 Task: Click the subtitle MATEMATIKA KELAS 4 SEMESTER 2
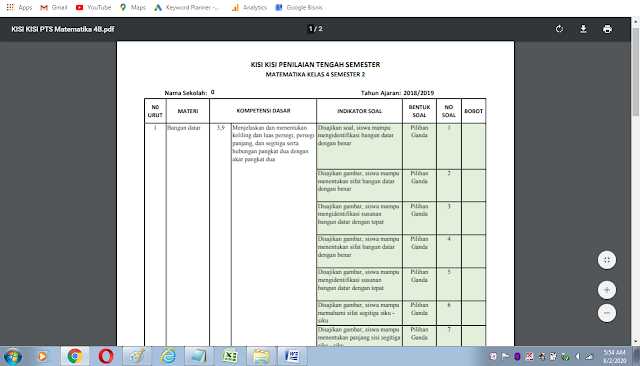tap(315, 74)
